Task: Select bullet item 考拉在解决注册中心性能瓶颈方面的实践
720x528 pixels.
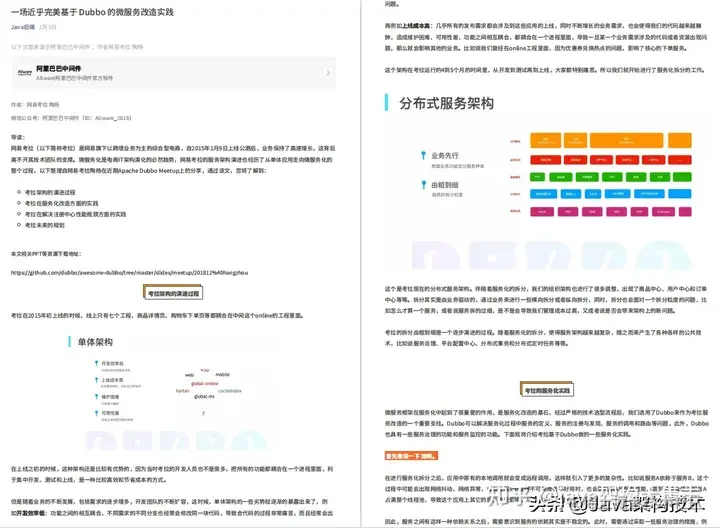Action: (x=75, y=214)
